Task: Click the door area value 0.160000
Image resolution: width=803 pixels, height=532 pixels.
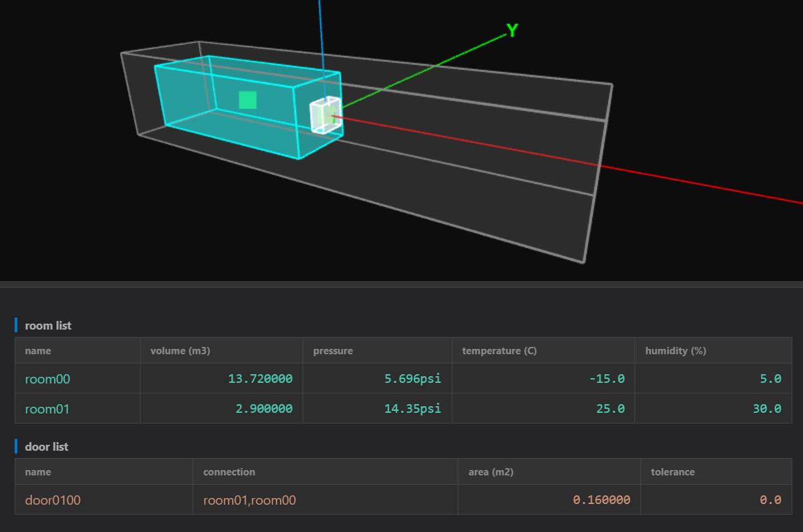Action: pos(601,500)
